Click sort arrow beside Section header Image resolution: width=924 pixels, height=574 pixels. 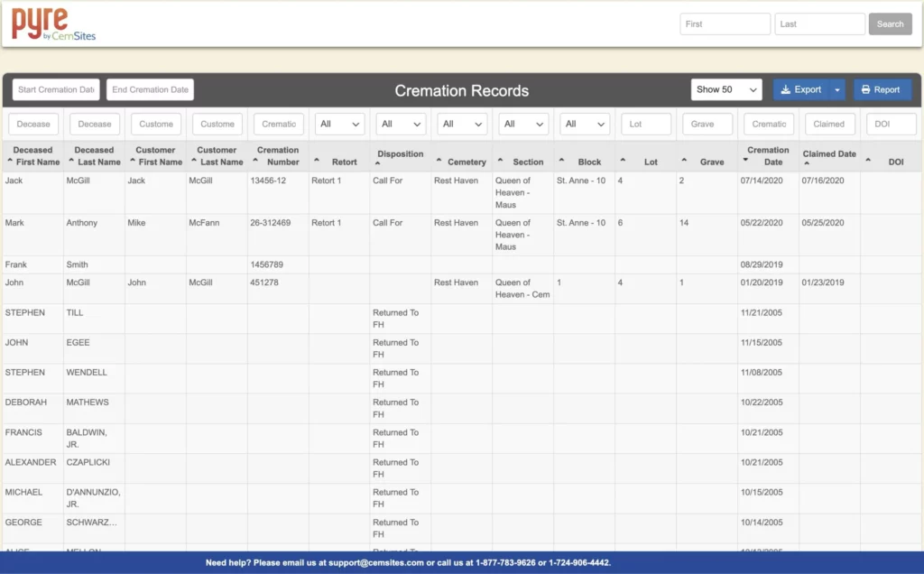click(500, 161)
